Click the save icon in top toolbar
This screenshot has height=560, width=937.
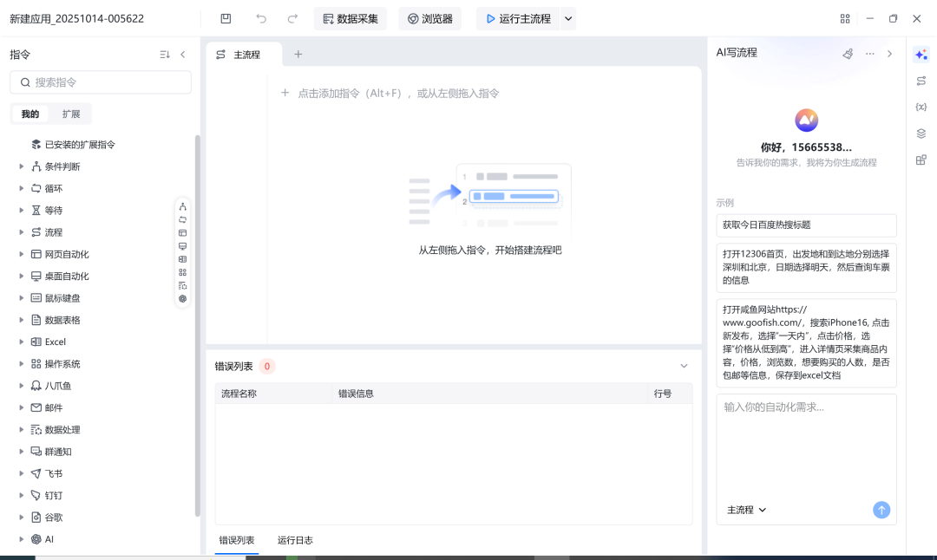click(226, 18)
